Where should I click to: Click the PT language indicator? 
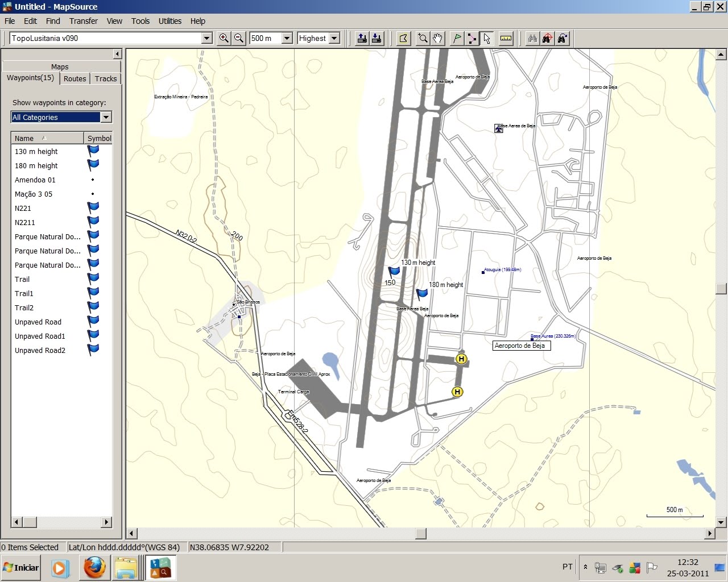pos(568,567)
